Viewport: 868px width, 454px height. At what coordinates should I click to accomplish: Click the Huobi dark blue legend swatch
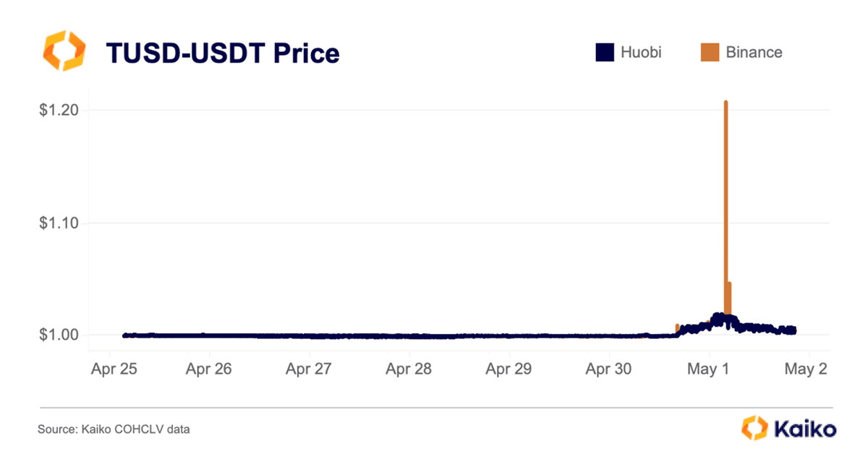point(605,52)
